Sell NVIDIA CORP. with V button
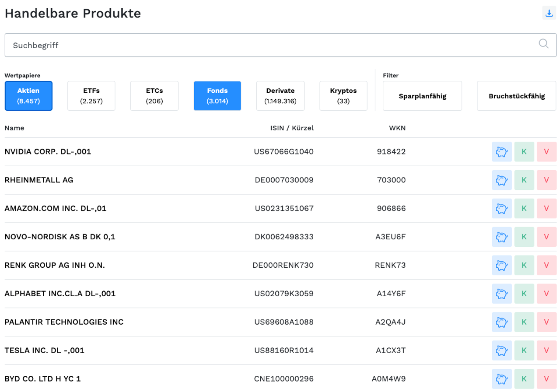Image resolution: width=560 pixels, height=392 pixels. 546,152
